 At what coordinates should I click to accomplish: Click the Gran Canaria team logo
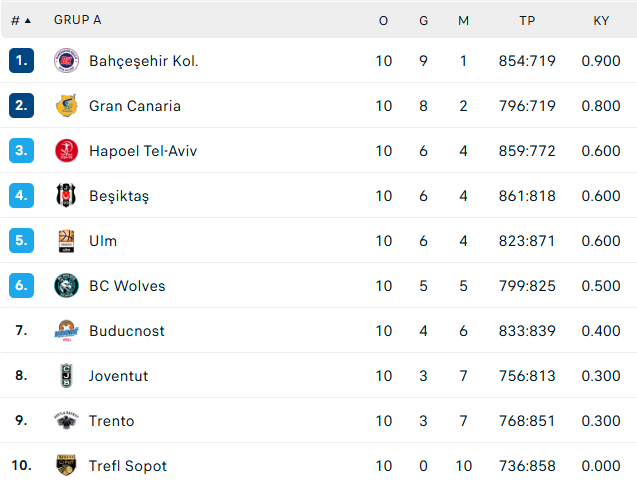point(66,106)
